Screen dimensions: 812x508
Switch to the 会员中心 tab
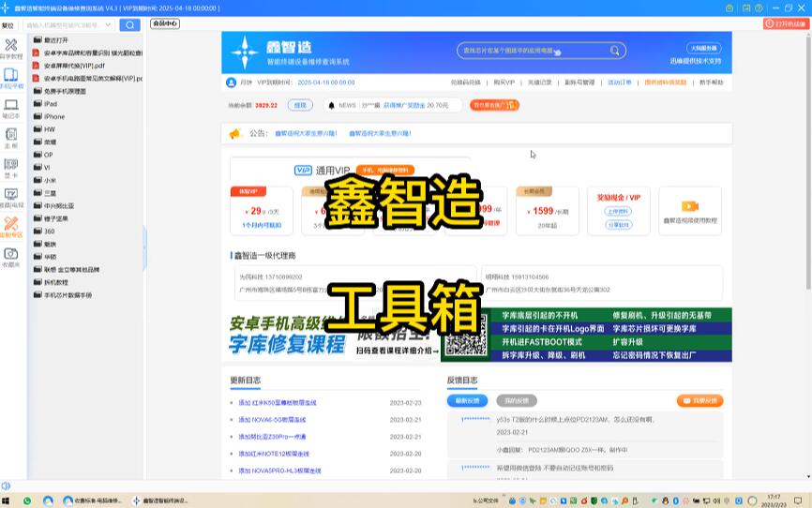pyautogui.click(x=165, y=23)
